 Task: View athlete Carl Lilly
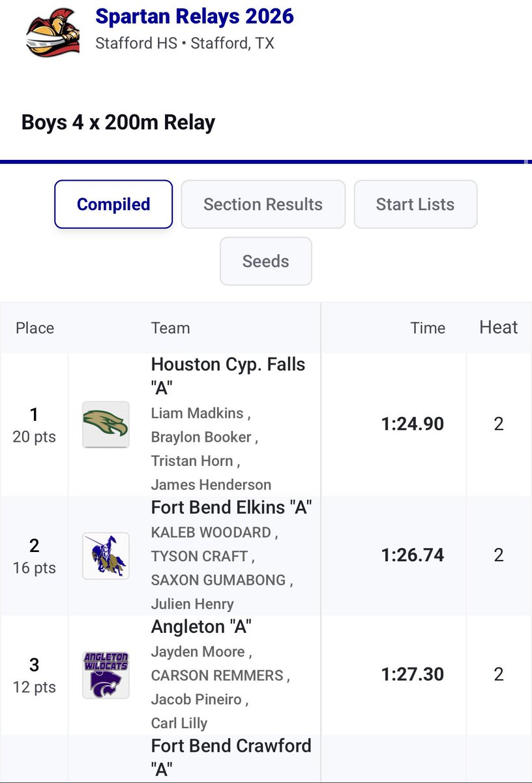tap(179, 724)
